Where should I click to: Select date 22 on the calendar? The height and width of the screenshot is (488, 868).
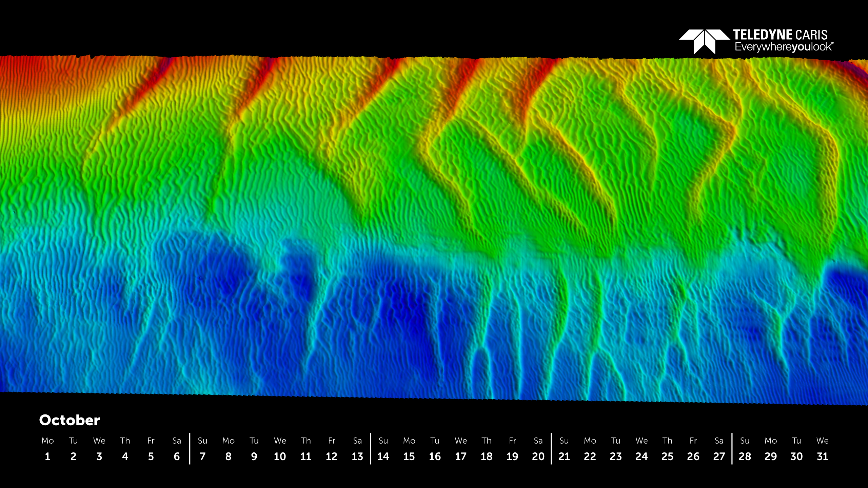click(590, 456)
